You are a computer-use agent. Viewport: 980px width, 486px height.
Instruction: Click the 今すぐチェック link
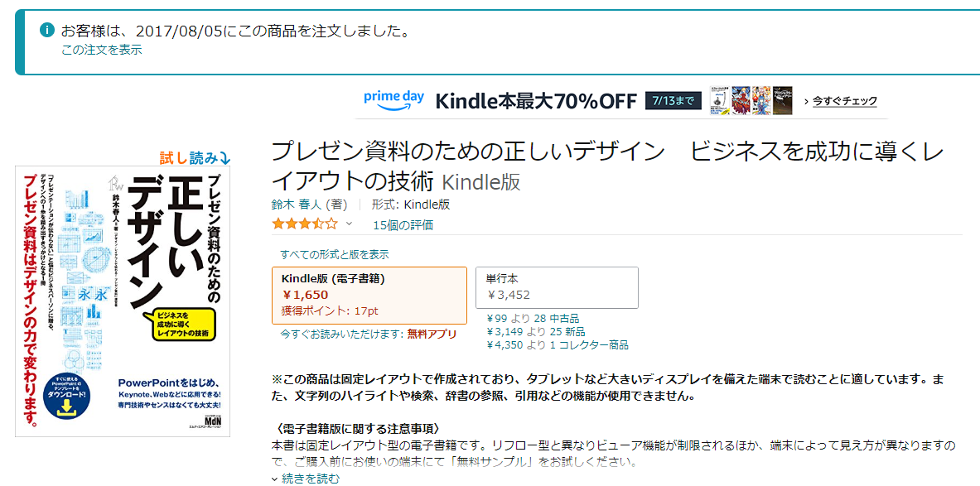click(844, 101)
